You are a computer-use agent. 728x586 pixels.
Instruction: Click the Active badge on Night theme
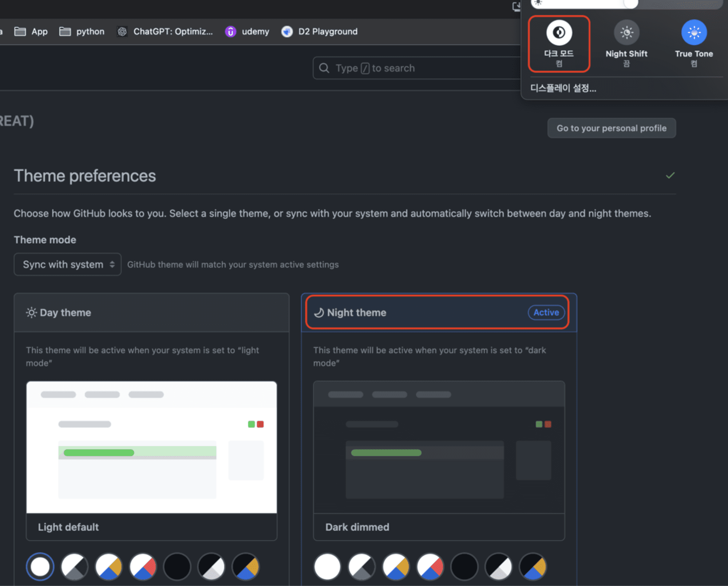coord(546,312)
